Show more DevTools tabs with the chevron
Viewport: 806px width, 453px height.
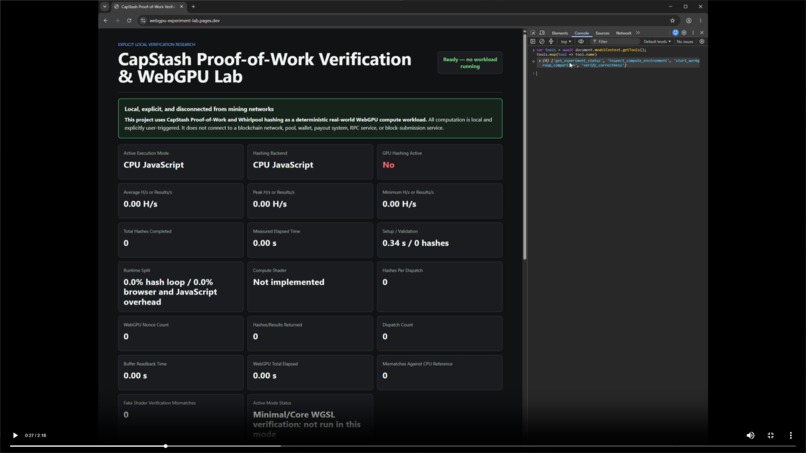pos(638,33)
